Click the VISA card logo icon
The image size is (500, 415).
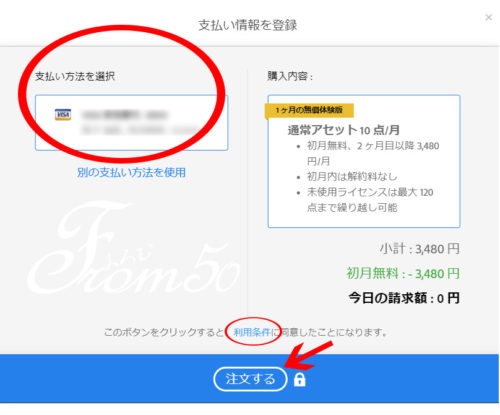pyautogui.click(x=63, y=115)
